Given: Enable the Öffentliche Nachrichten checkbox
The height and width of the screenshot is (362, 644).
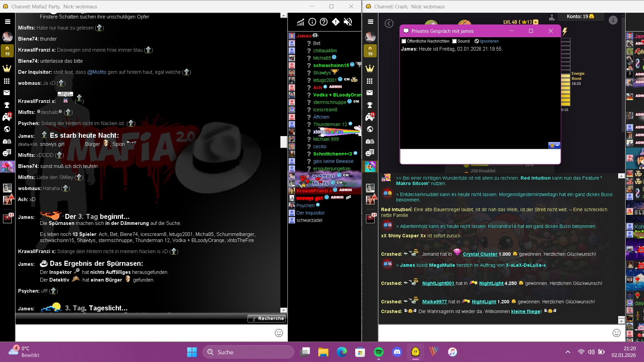Looking at the screenshot, I should click(404, 41).
